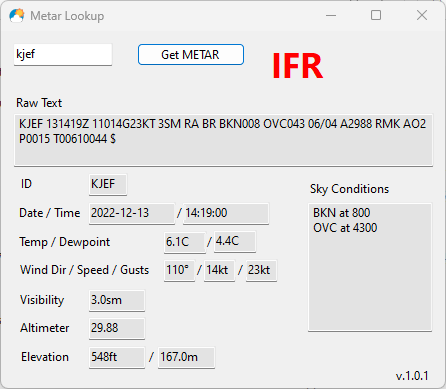Click the dewpoint field 4.4C
This screenshot has height=389, width=446.
tap(235, 241)
